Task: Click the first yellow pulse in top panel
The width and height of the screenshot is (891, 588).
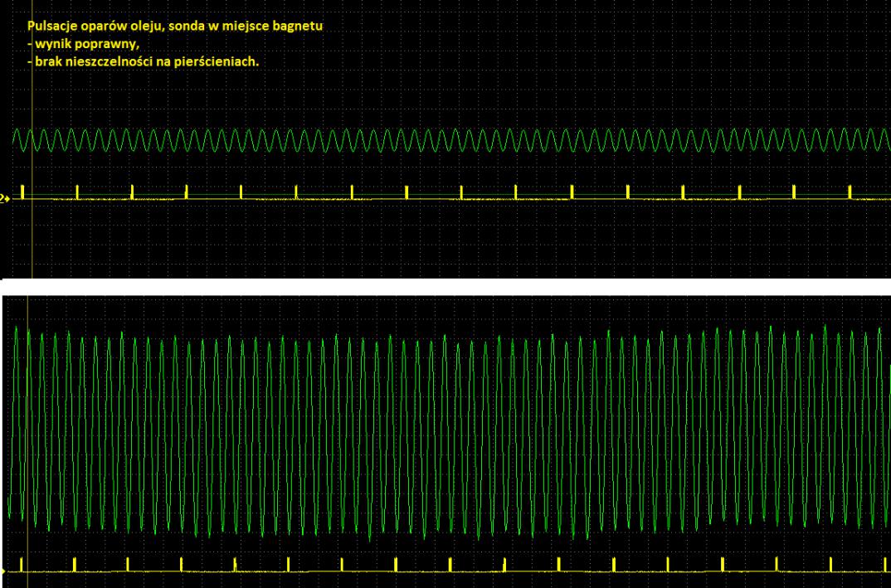Action: (22, 192)
